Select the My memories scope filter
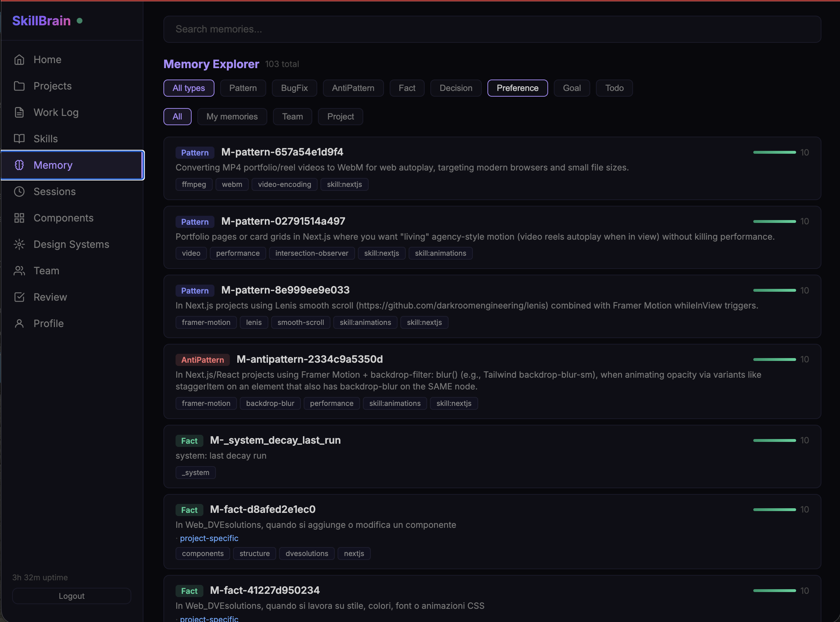The height and width of the screenshot is (622, 840). point(232,117)
